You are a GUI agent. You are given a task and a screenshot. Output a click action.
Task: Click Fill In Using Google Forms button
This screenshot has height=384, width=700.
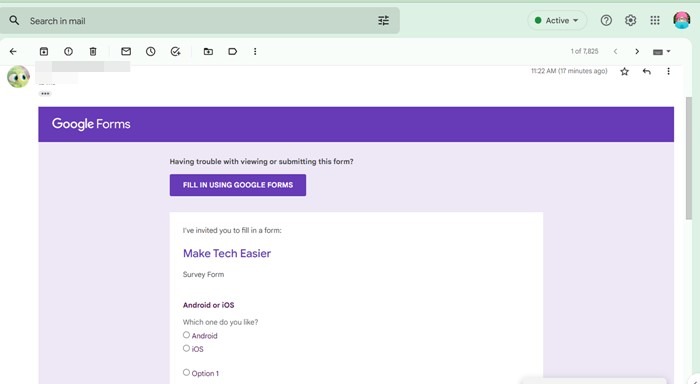pyautogui.click(x=238, y=185)
